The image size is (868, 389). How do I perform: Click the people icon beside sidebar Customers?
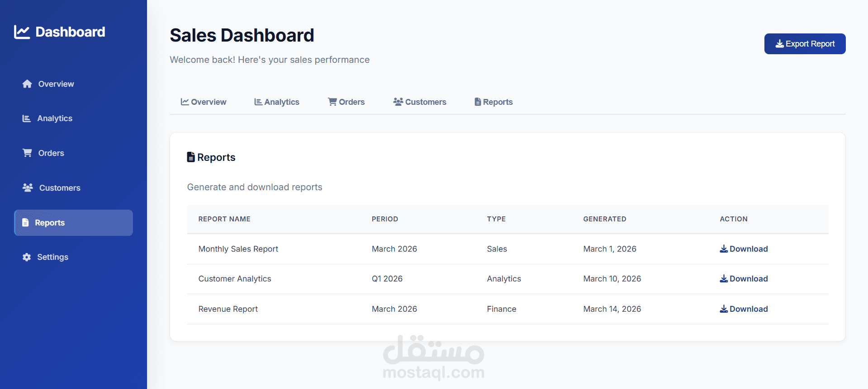28,187
